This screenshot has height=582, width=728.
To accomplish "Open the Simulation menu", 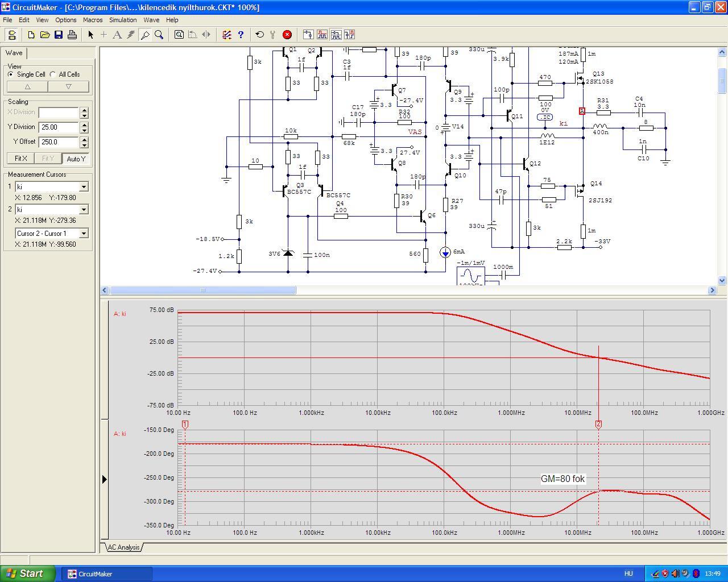I will click(123, 20).
